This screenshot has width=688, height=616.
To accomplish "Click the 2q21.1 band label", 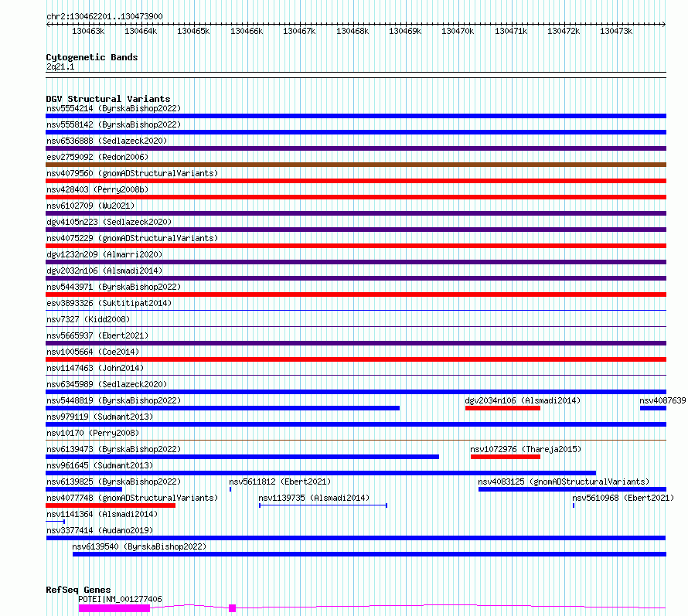I will [60, 67].
